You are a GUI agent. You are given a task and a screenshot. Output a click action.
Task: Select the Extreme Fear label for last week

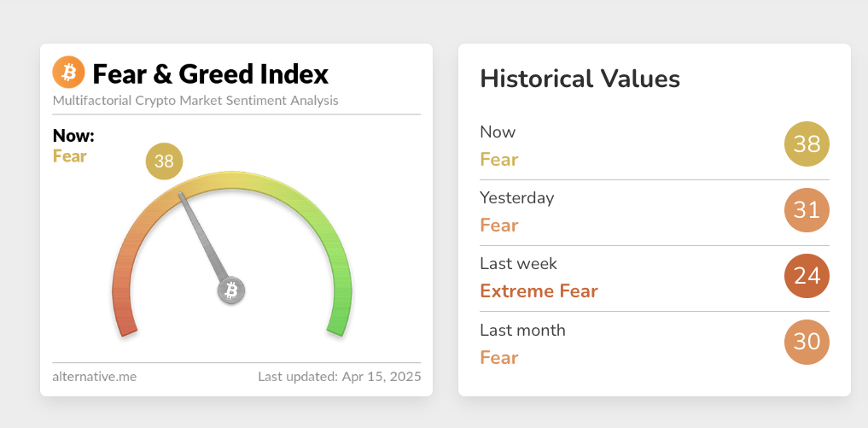click(539, 291)
